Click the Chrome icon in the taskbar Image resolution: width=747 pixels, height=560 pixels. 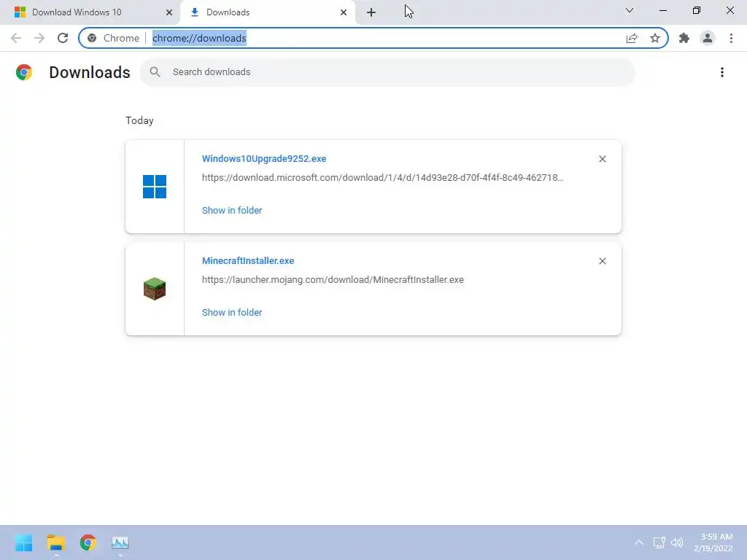88,542
